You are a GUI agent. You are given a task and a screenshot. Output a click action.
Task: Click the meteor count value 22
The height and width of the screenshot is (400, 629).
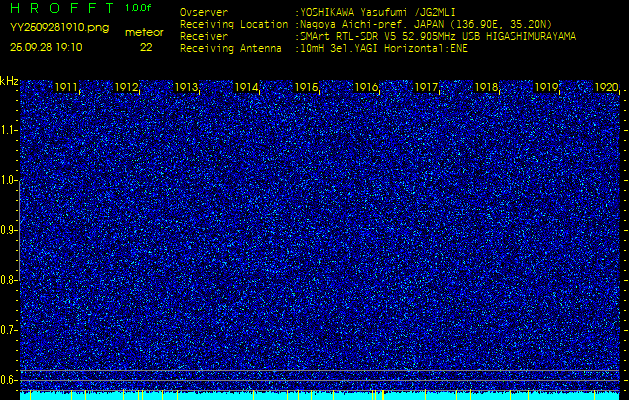(x=146, y=47)
